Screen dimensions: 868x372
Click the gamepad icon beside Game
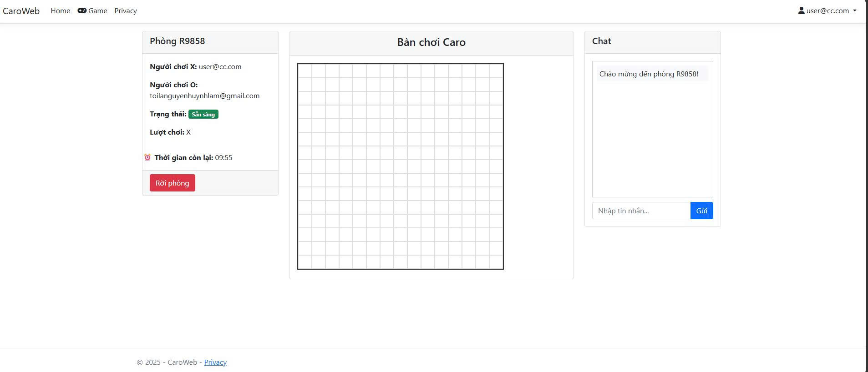tap(82, 10)
